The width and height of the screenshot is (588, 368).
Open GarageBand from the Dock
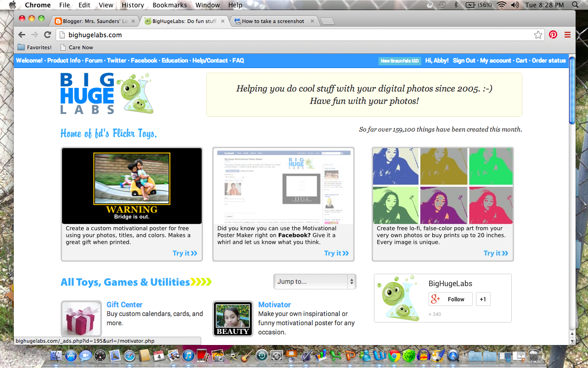point(247,356)
